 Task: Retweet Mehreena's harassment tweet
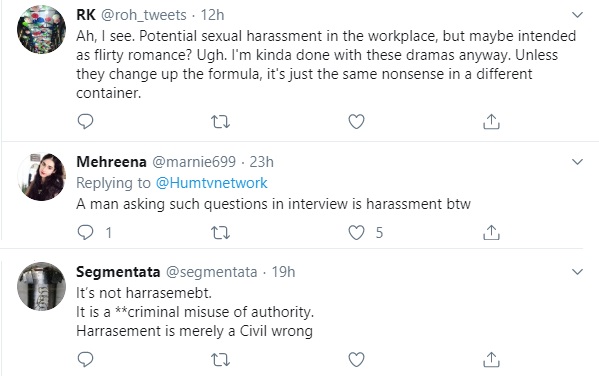pyautogui.click(x=220, y=232)
